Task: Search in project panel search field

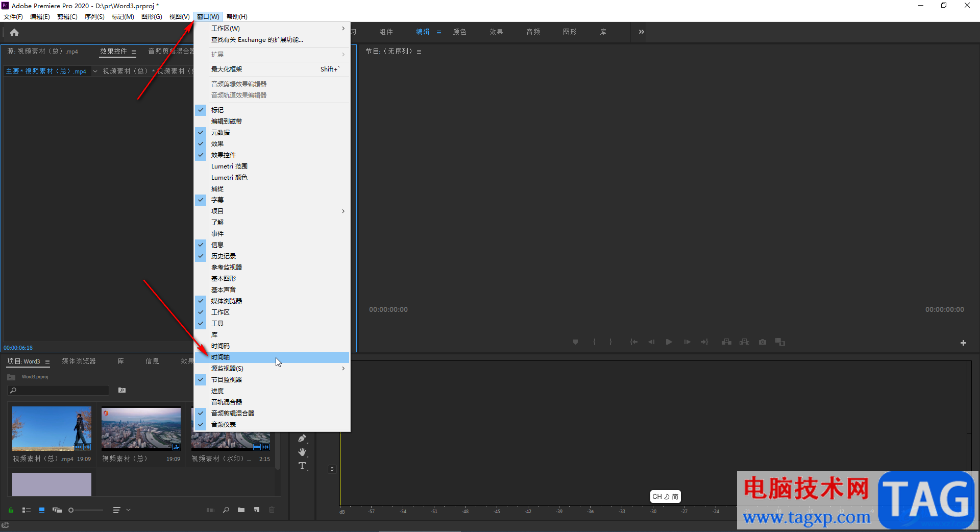Action: [59, 390]
